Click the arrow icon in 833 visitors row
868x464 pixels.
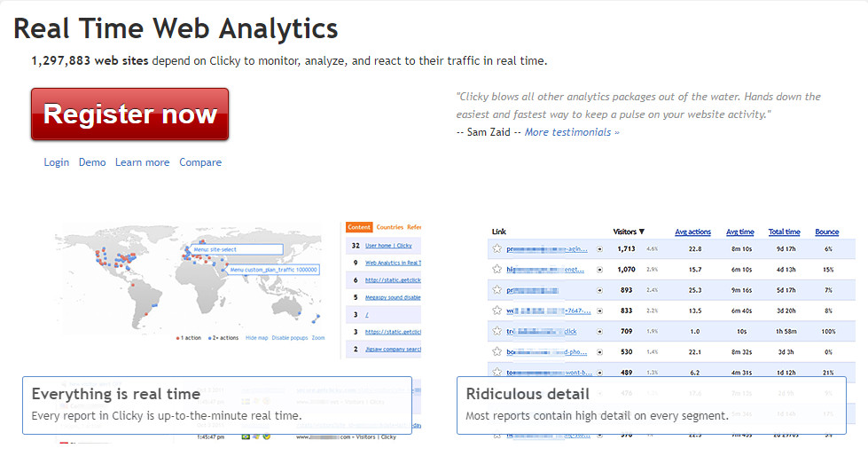pyautogui.click(x=599, y=311)
